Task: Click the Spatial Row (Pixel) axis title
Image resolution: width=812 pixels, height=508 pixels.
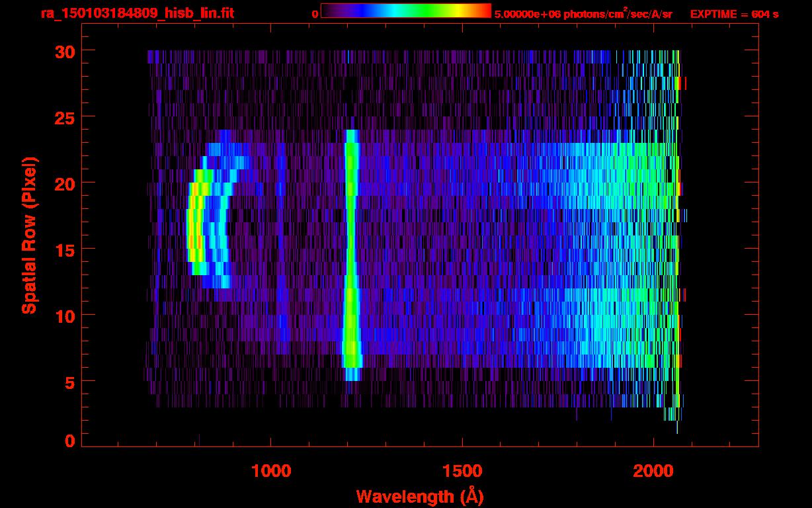Action: click(30, 235)
